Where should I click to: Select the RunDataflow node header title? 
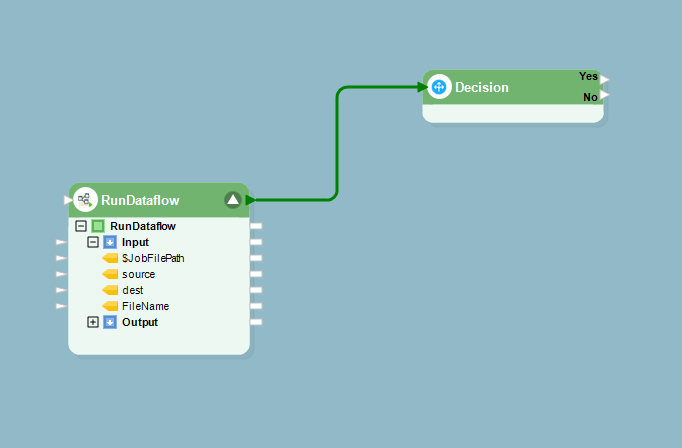click(x=140, y=200)
